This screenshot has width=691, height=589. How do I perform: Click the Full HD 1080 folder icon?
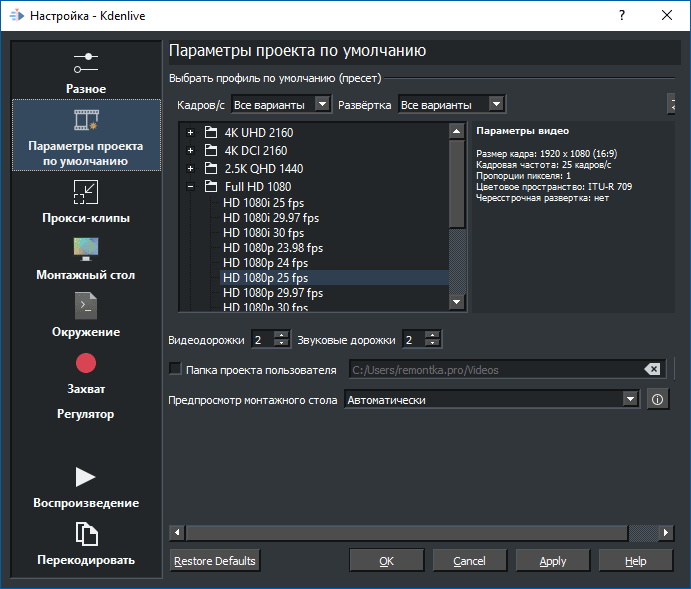point(211,186)
